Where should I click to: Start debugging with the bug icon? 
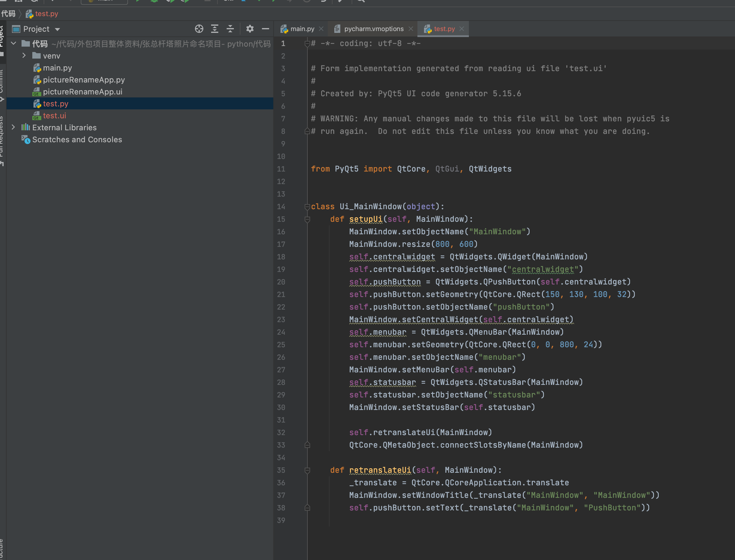tap(154, 1)
